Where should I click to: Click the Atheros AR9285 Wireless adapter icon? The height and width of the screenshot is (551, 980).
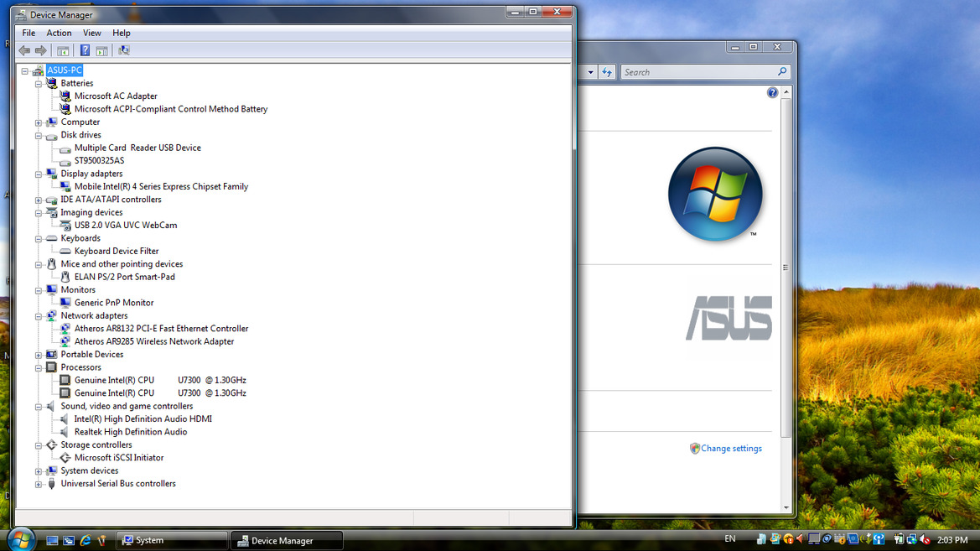point(65,341)
